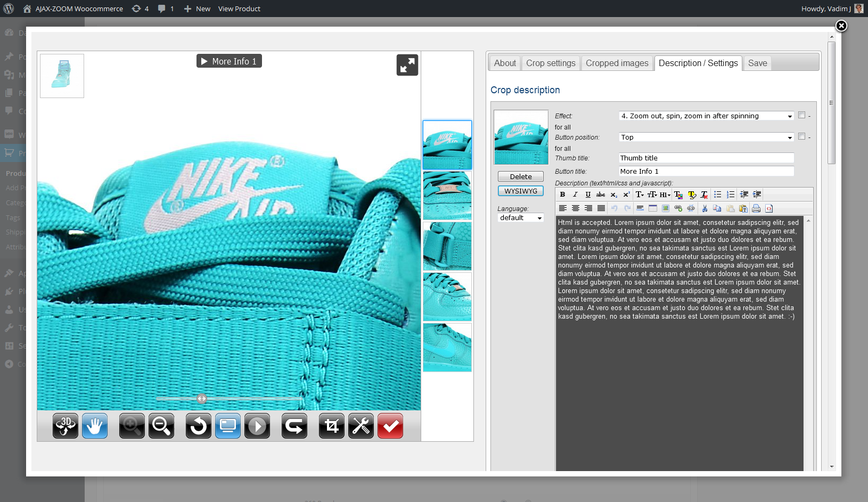The image size is (868, 502).
Task: Toggle the Effect for all checkbox
Action: [801, 115]
